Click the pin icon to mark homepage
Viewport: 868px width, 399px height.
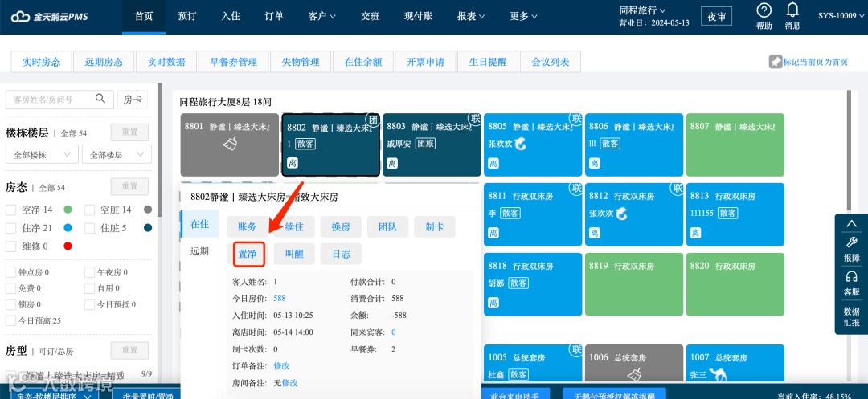[776, 62]
